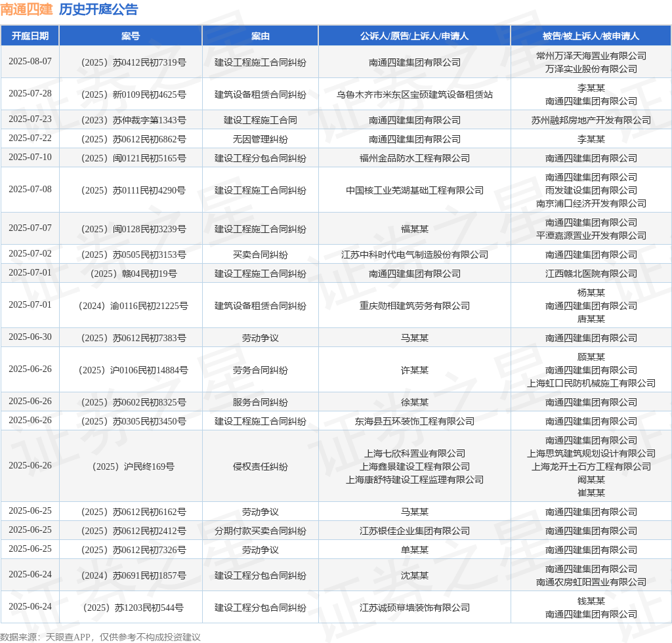Viewport: 672px width, 643px height.
Task: Click the 历史开庭公告 heading
Action: click(x=98, y=9)
